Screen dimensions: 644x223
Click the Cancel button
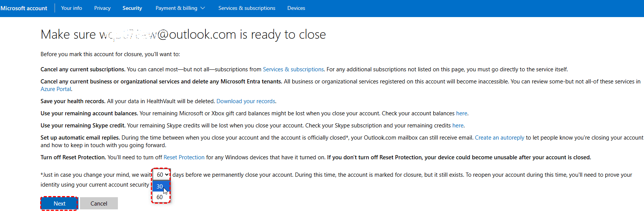pyautogui.click(x=99, y=204)
